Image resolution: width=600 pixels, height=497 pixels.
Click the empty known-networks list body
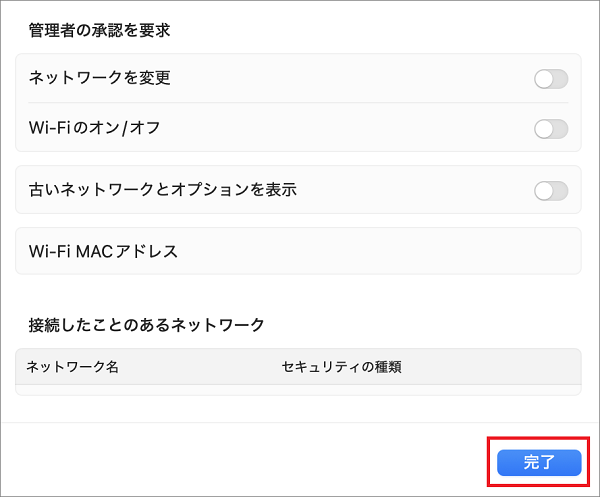pos(298,390)
